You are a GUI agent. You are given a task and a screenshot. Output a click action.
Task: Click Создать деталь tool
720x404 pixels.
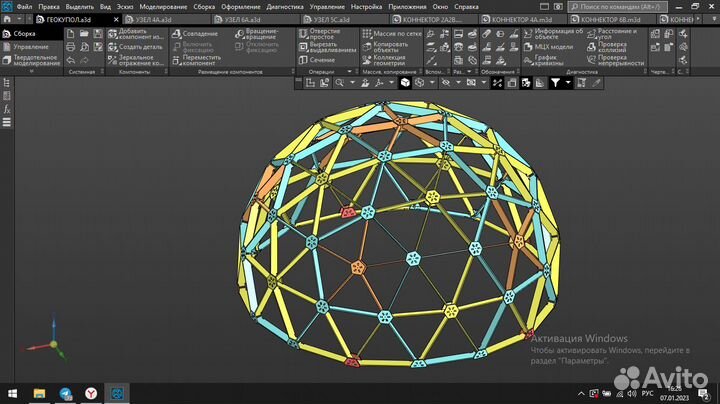coord(135,47)
